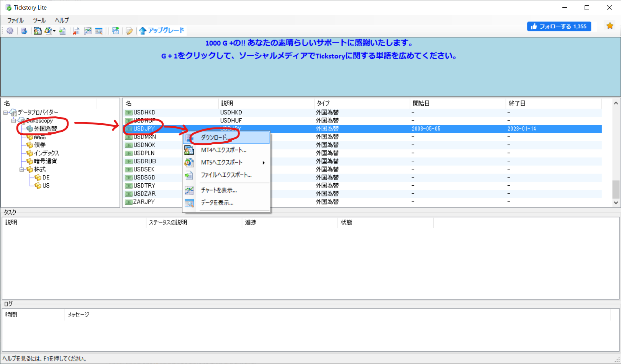Viewport: 621px width, 364px height.
Task: Click the symbol list scrollbar down arrow
Action: coord(616,203)
